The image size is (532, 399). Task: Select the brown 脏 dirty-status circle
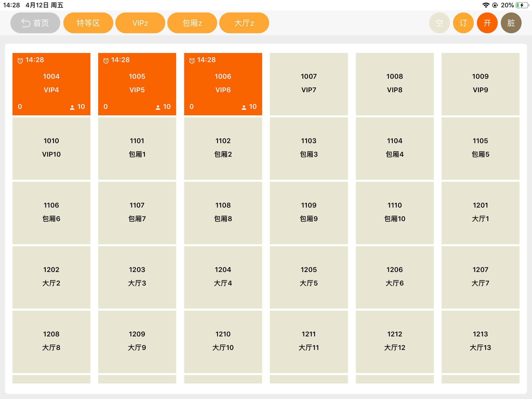(x=511, y=23)
